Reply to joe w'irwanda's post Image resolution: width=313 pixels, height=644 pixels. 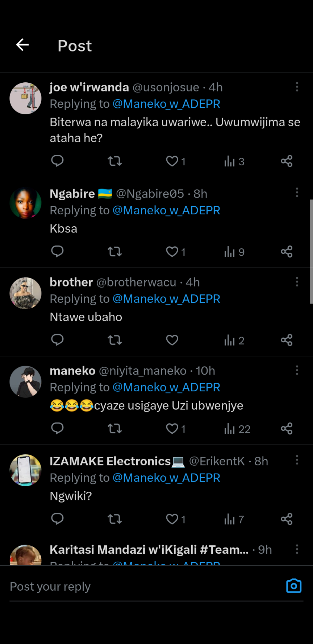(x=57, y=161)
